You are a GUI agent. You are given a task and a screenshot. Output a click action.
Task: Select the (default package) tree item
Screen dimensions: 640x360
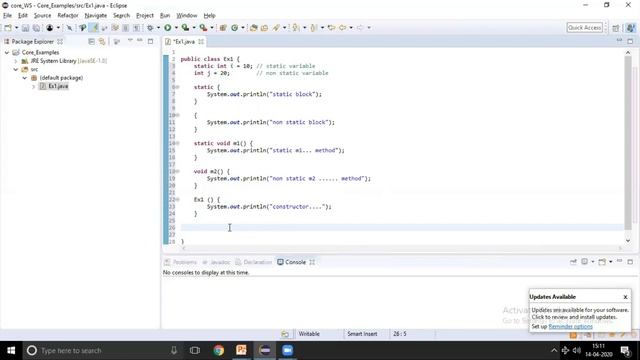pos(61,78)
